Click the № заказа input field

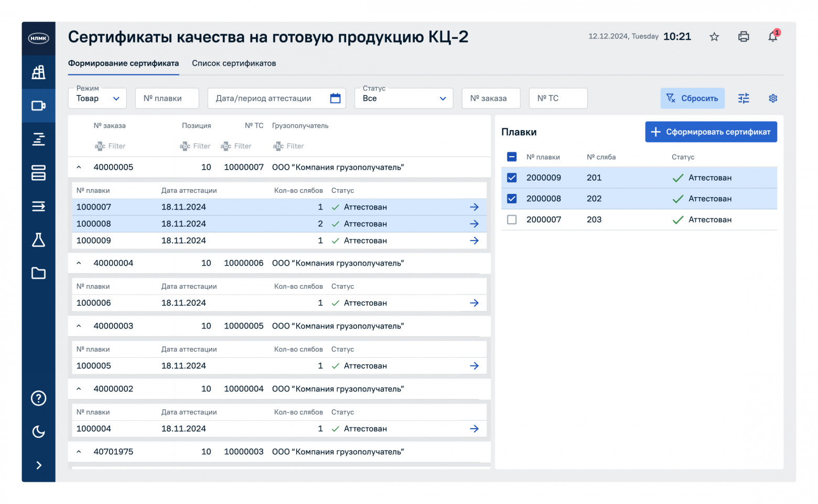click(x=491, y=98)
